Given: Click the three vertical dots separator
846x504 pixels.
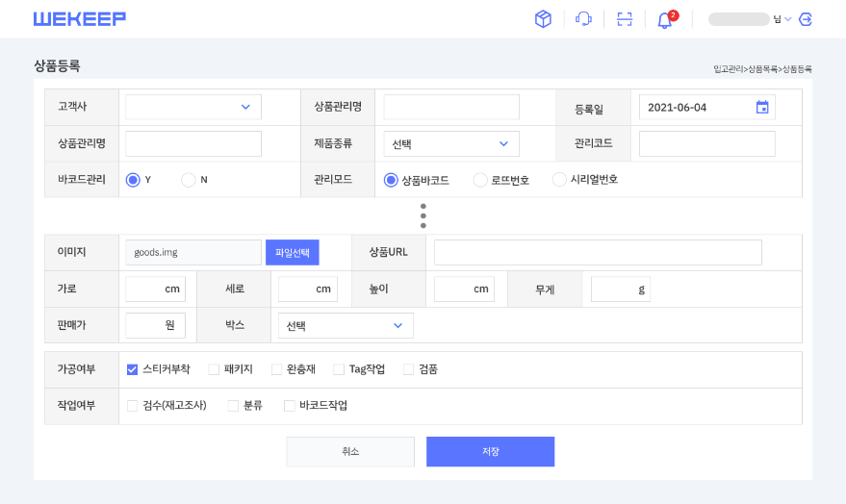Looking at the screenshot, I should tap(423, 215).
